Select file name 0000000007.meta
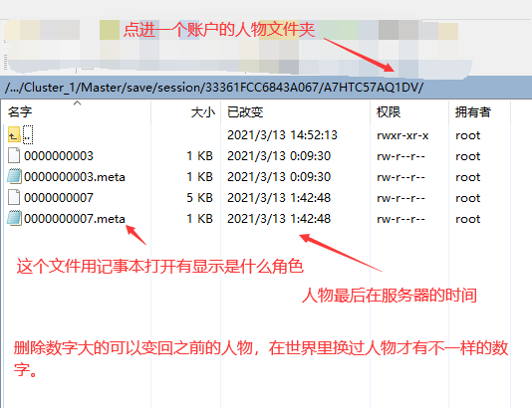 click(x=75, y=219)
